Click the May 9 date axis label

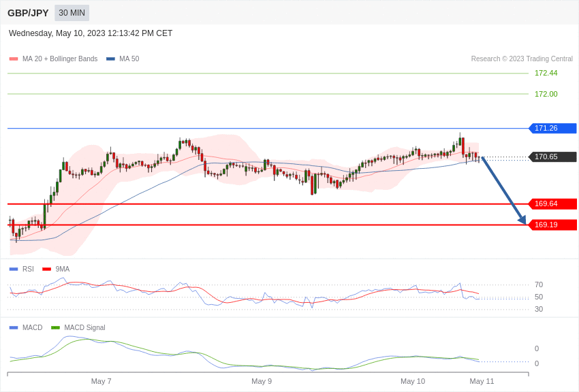pyautogui.click(x=262, y=381)
